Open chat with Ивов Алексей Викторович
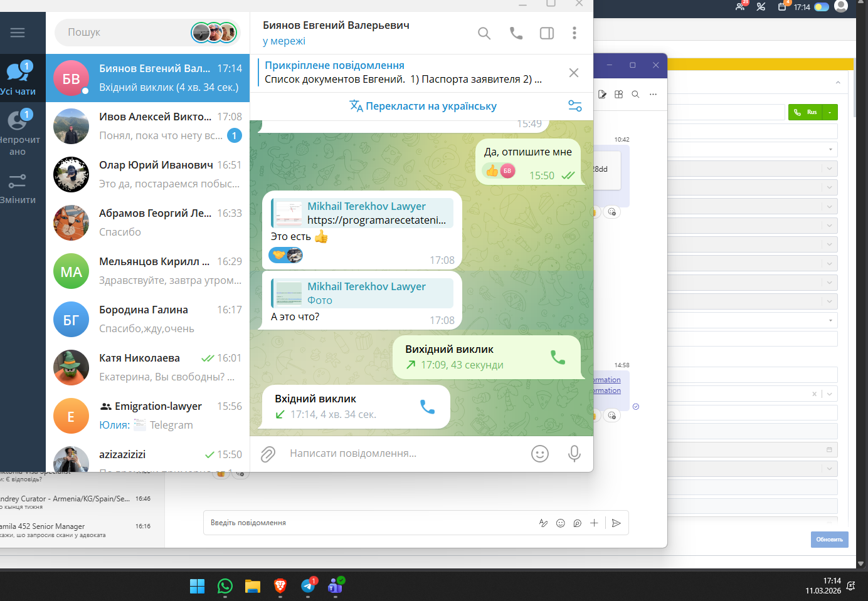Viewport: 868px width, 601px height. (148, 126)
